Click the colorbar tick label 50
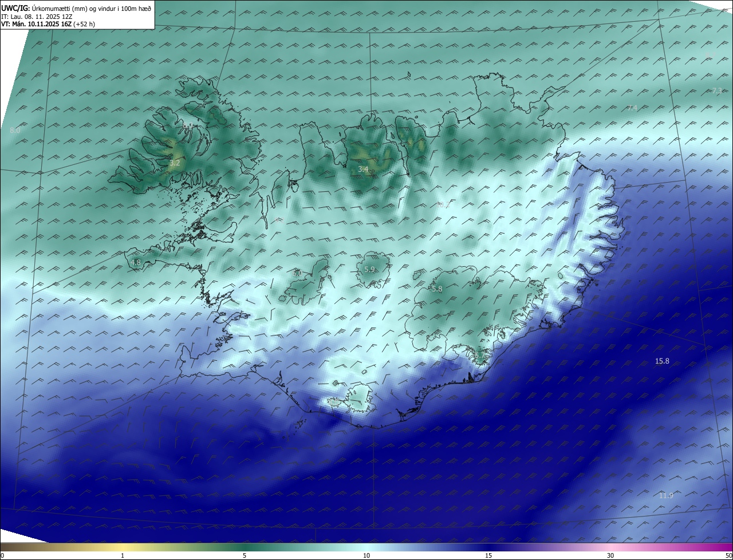Viewport: 733px width, 560px height. coord(728,555)
